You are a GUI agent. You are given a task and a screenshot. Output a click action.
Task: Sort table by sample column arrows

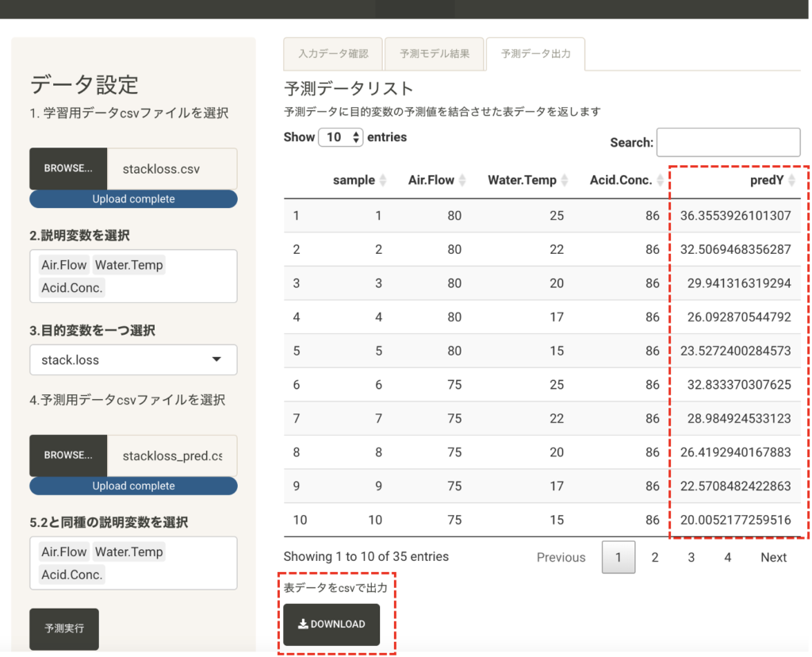383,181
